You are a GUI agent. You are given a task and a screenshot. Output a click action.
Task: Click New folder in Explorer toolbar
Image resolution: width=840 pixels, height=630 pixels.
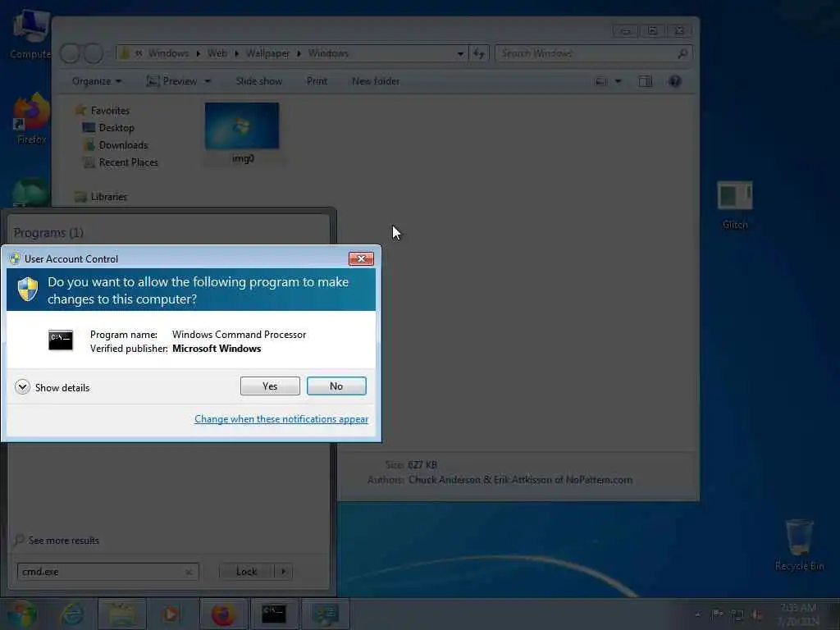[376, 81]
